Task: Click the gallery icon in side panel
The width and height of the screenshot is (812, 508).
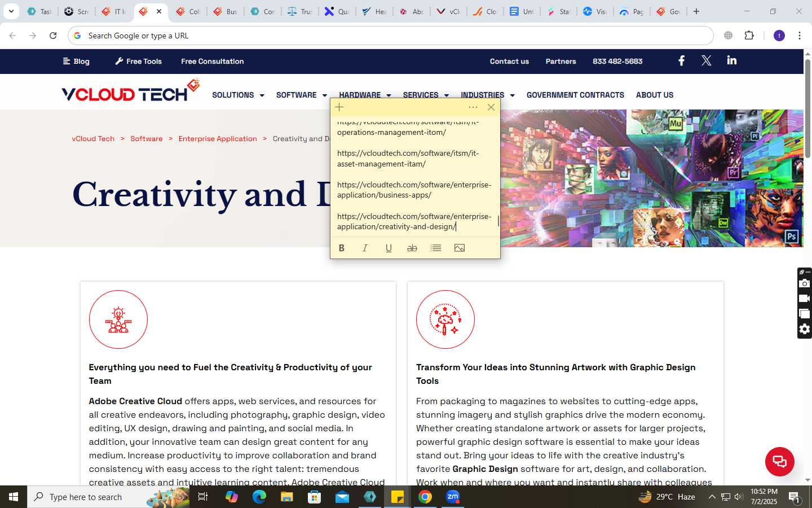Action: click(x=805, y=314)
